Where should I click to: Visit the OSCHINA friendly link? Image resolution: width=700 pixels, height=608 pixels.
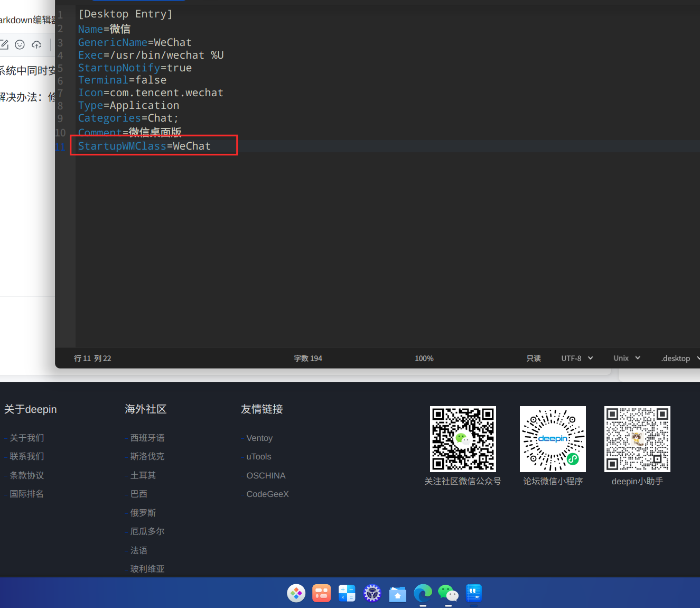click(x=266, y=475)
